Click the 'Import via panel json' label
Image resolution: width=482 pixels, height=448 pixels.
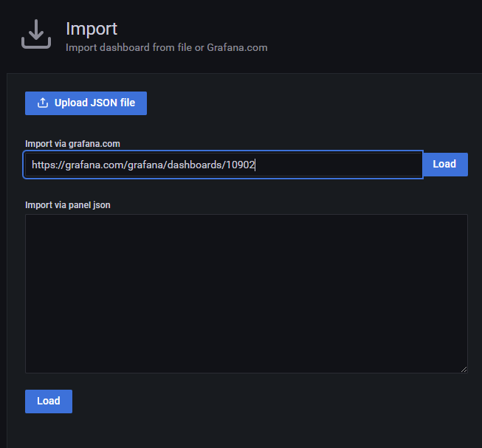click(x=68, y=205)
